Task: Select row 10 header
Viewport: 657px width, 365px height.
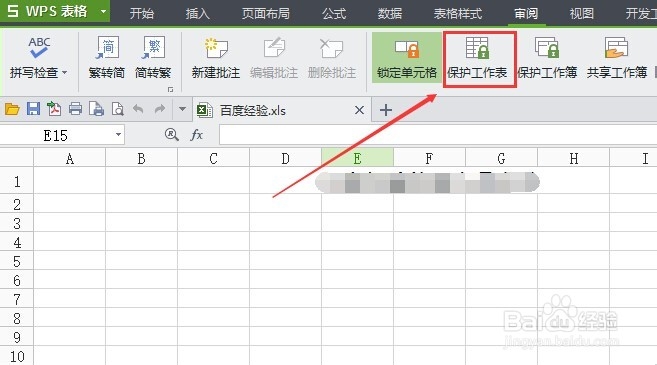Action: [17, 356]
